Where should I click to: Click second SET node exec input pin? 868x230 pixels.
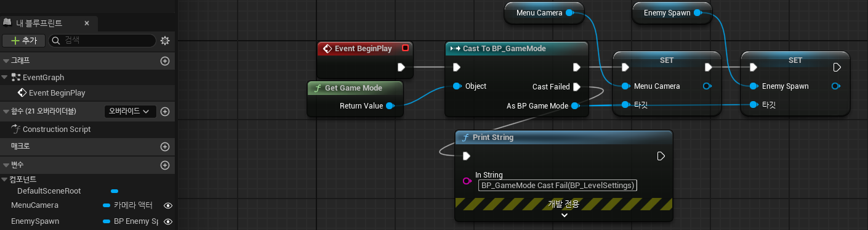point(753,67)
